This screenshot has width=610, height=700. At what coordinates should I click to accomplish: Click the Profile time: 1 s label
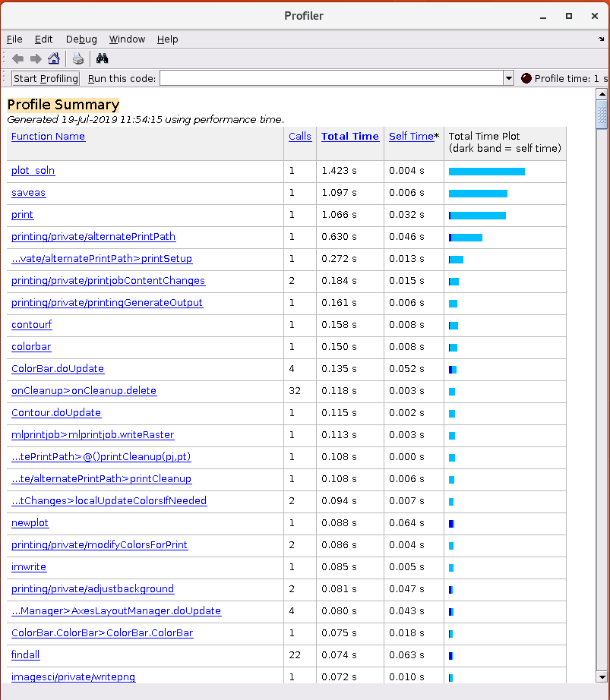tap(571, 78)
